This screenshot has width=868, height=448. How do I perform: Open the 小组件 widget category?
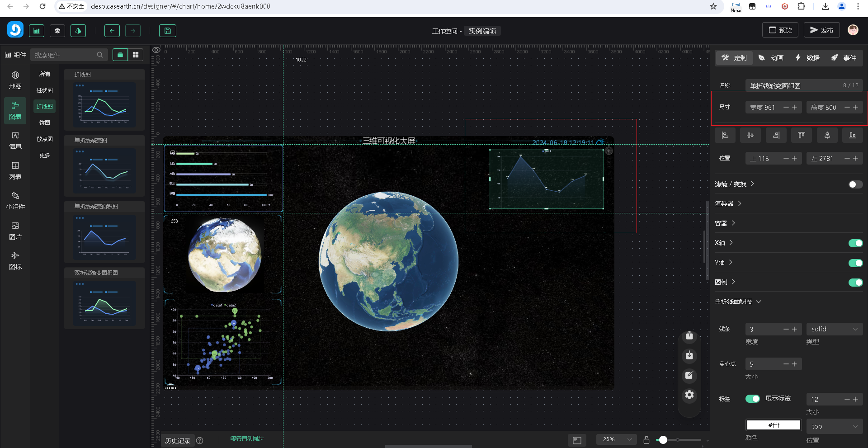coord(15,200)
